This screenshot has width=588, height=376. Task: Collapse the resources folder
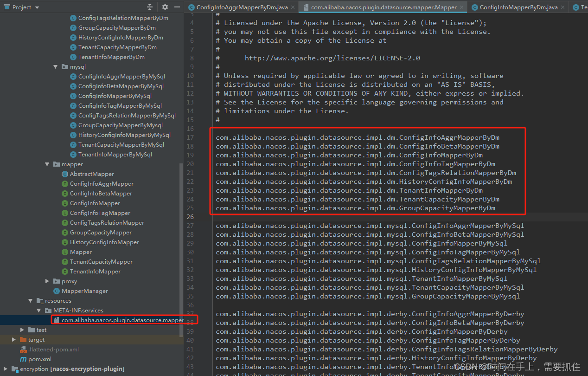pyautogui.click(x=31, y=301)
